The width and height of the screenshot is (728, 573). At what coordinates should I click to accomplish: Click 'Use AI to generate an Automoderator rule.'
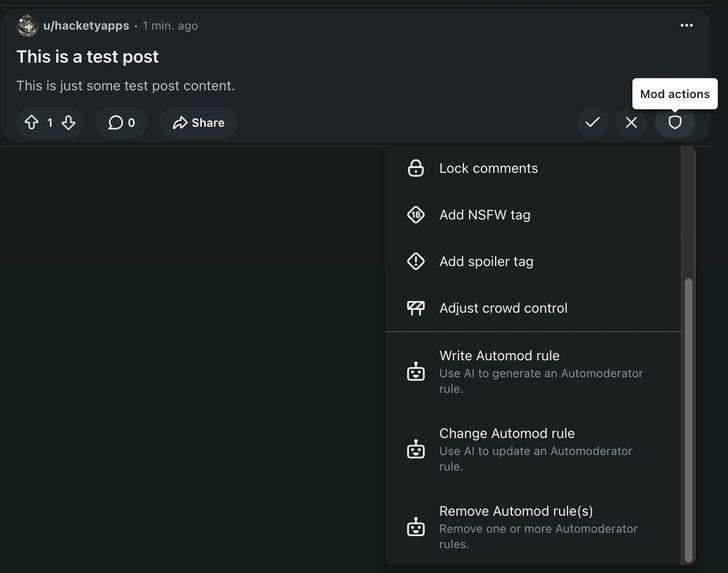point(541,381)
